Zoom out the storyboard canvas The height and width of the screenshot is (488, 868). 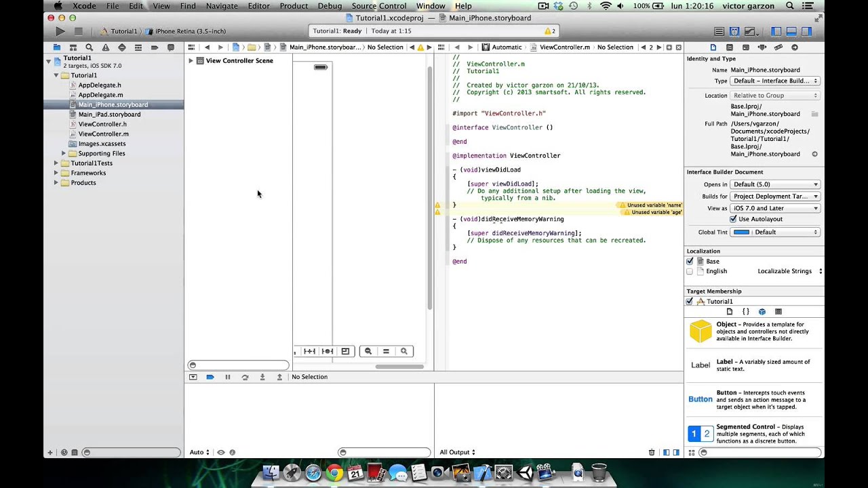tap(368, 351)
